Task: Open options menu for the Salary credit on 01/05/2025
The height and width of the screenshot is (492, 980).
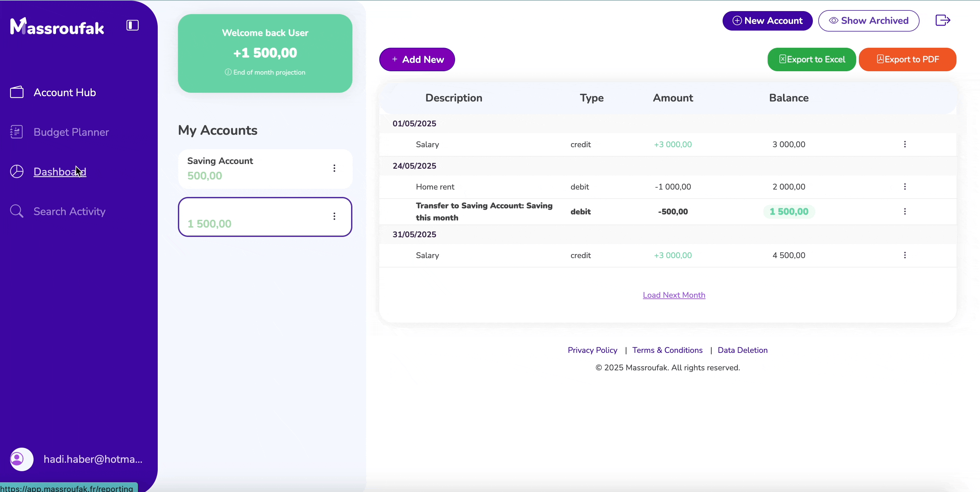Action: [x=905, y=144]
